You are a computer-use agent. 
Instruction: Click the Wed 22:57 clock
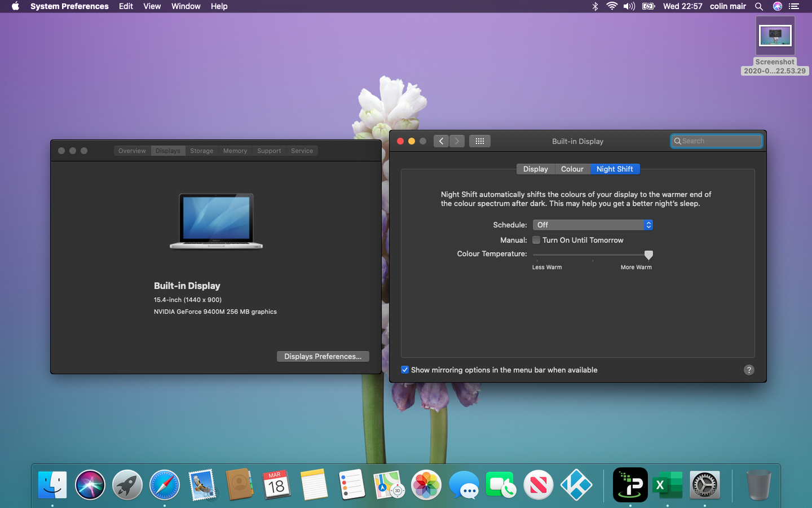tap(683, 6)
